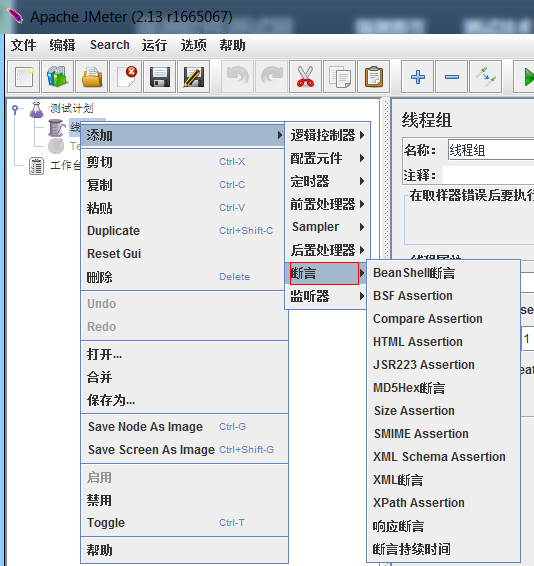Collapse the 测试计划 tree handle

click(x=15, y=108)
